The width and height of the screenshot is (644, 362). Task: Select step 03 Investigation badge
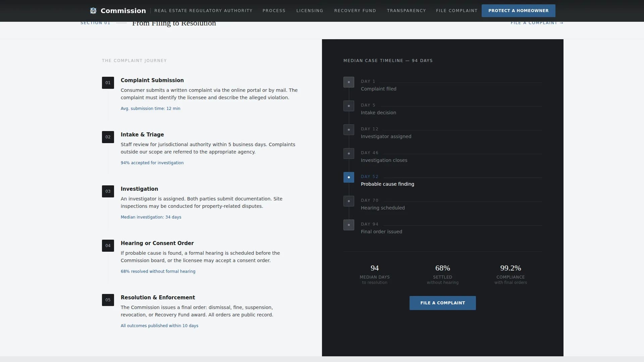click(x=108, y=191)
